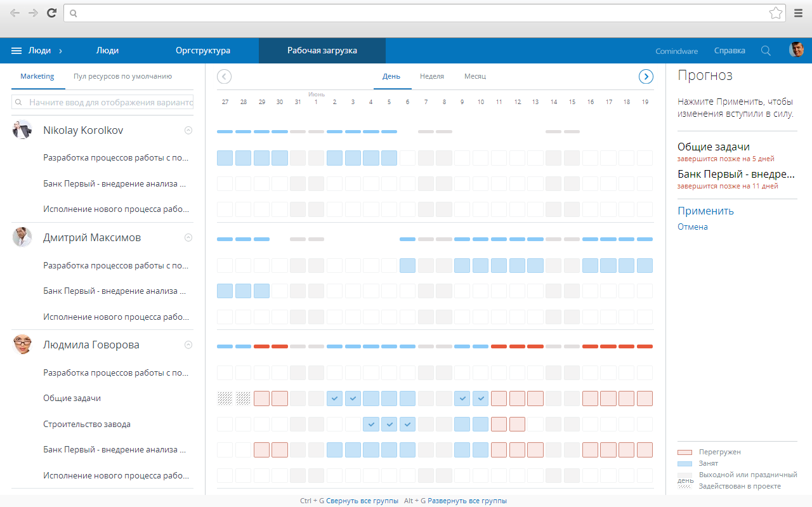The image size is (812, 507).
Task: Go to next dates with right arrow
Action: [x=646, y=77]
